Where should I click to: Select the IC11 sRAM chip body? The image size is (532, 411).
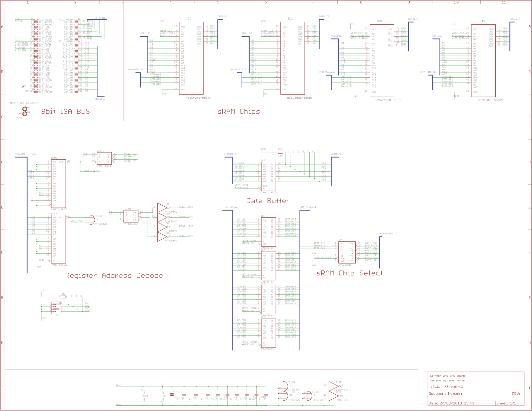[x=483, y=60]
